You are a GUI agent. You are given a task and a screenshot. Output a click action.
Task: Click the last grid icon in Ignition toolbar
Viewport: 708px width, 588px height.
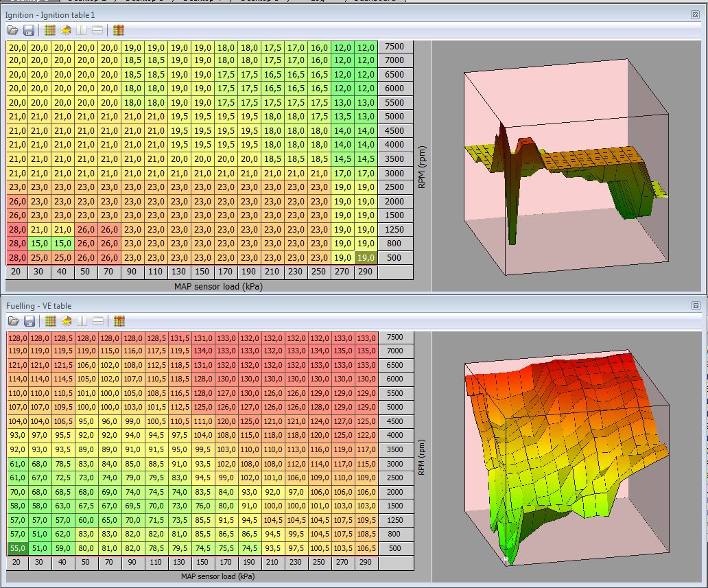[119, 30]
